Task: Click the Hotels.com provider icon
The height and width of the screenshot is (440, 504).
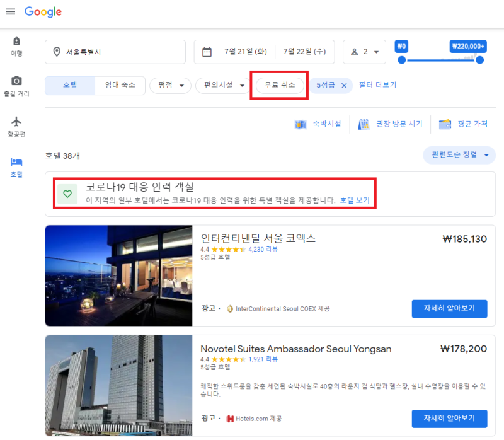Action: point(230,419)
